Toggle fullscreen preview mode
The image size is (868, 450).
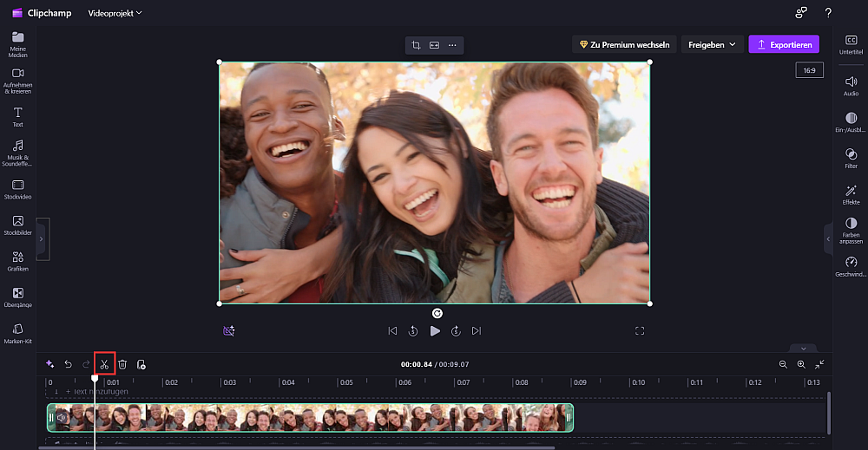click(640, 330)
